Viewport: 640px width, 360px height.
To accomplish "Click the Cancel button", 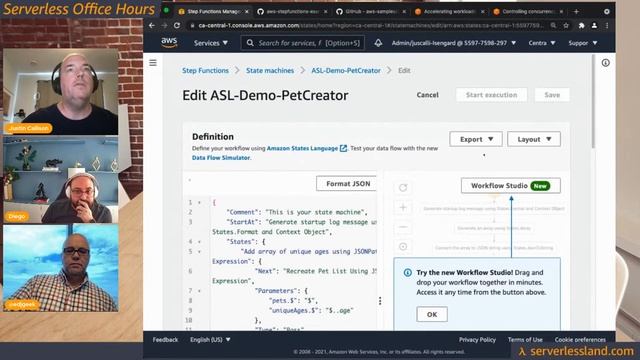I will (427, 95).
